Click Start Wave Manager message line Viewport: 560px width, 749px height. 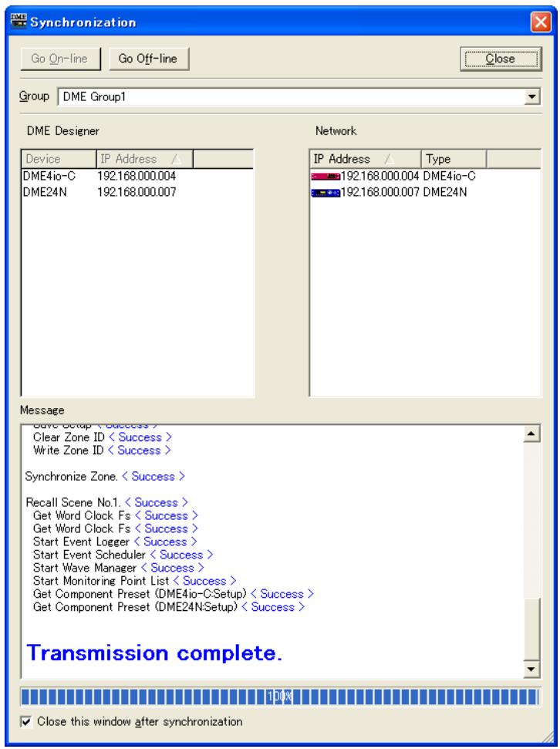pyautogui.click(x=119, y=568)
